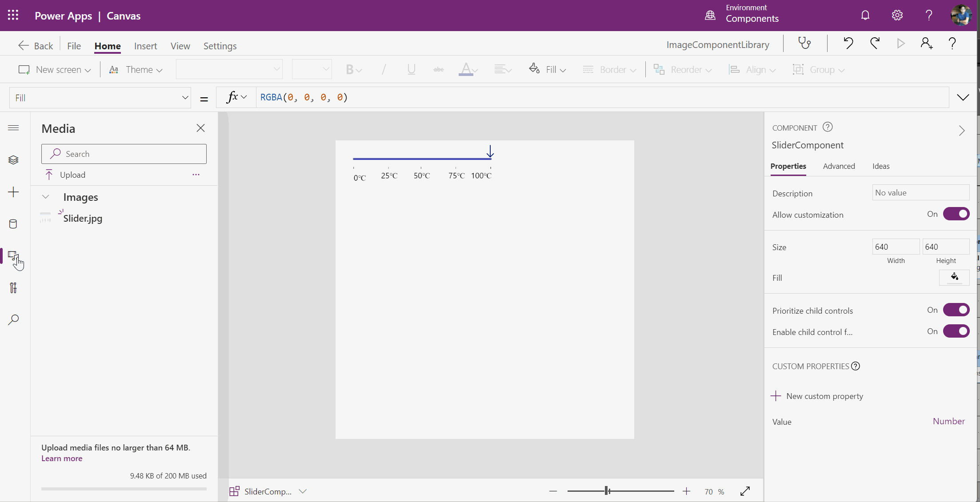Expand the formula bar dropdown arrow
980x502 pixels.
[963, 97]
